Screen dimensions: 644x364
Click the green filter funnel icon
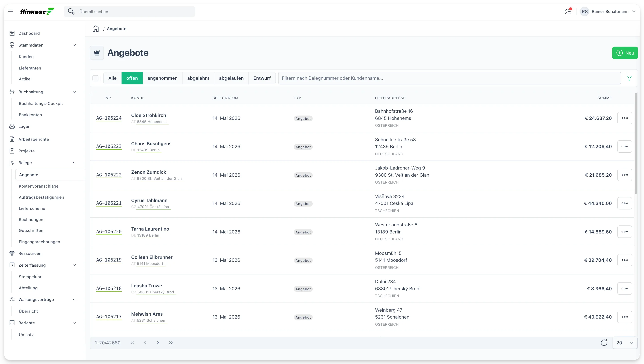pos(629,78)
